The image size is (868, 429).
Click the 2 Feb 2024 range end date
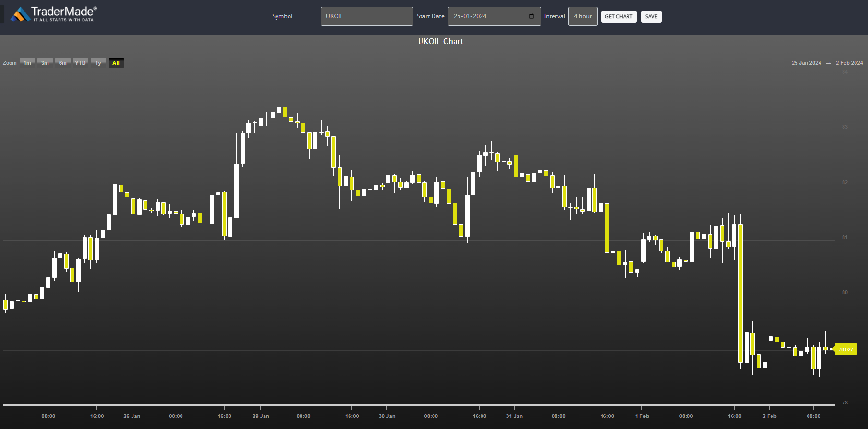coord(849,63)
